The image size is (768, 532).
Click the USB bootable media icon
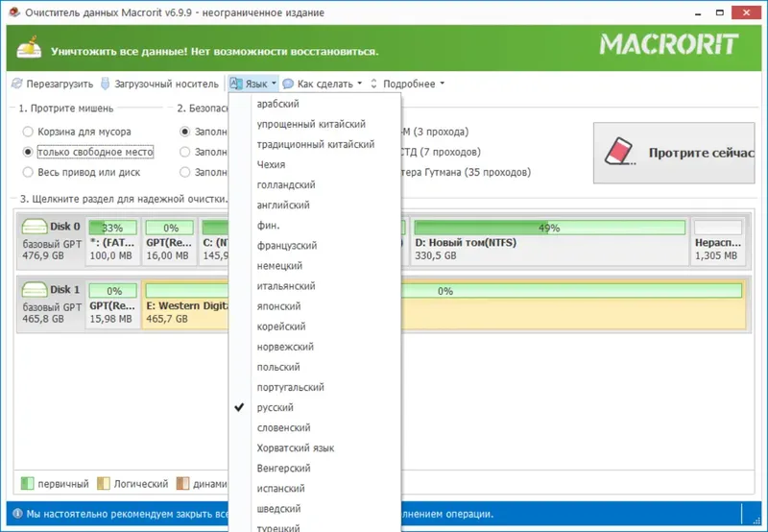pos(105,84)
